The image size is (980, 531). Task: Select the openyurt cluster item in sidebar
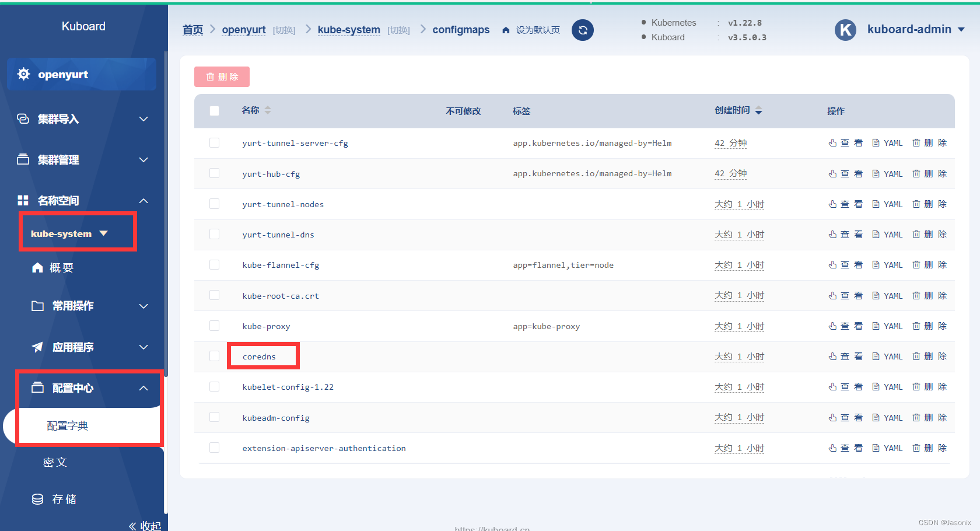coord(82,74)
